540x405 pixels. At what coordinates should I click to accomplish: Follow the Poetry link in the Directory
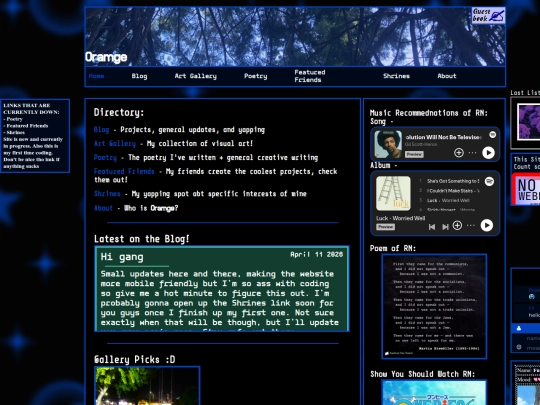tap(105, 157)
